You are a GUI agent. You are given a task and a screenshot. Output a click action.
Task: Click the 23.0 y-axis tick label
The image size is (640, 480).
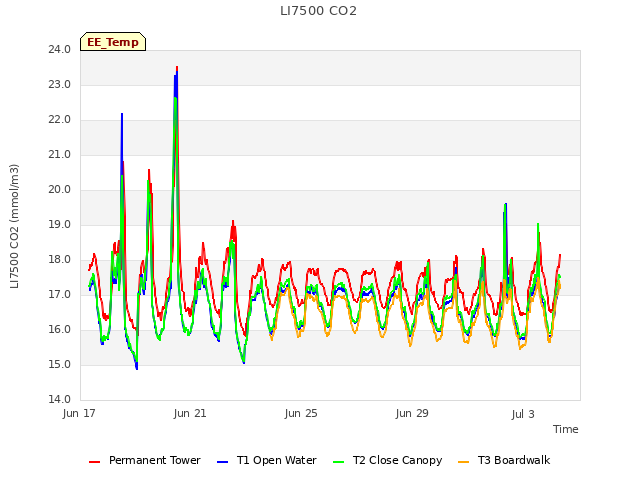pyautogui.click(x=60, y=84)
